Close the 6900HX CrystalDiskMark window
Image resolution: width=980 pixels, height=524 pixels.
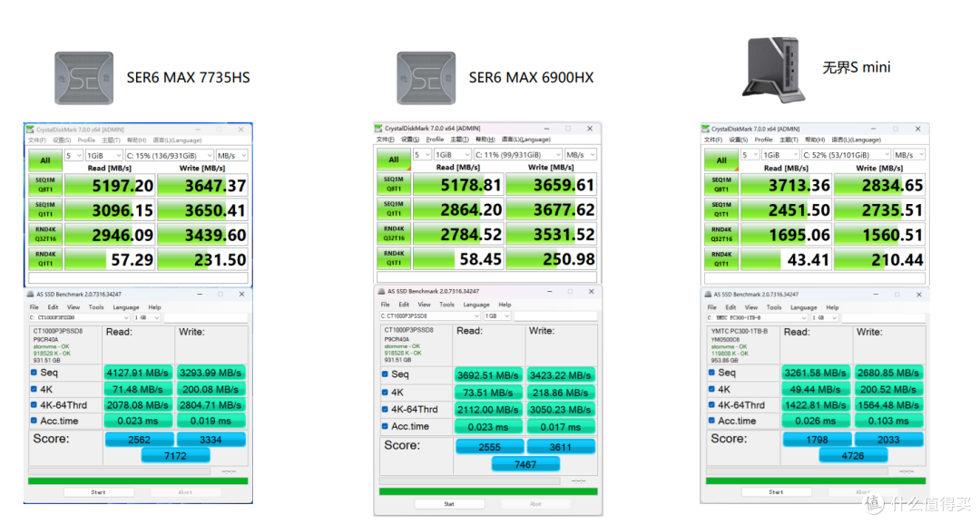click(x=590, y=128)
